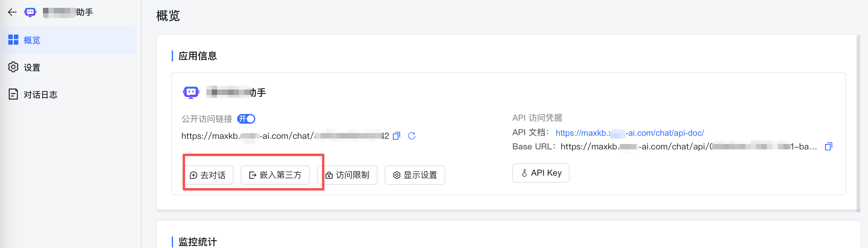Click the public chat URL text
The height and width of the screenshot is (248, 868).
[285, 136]
